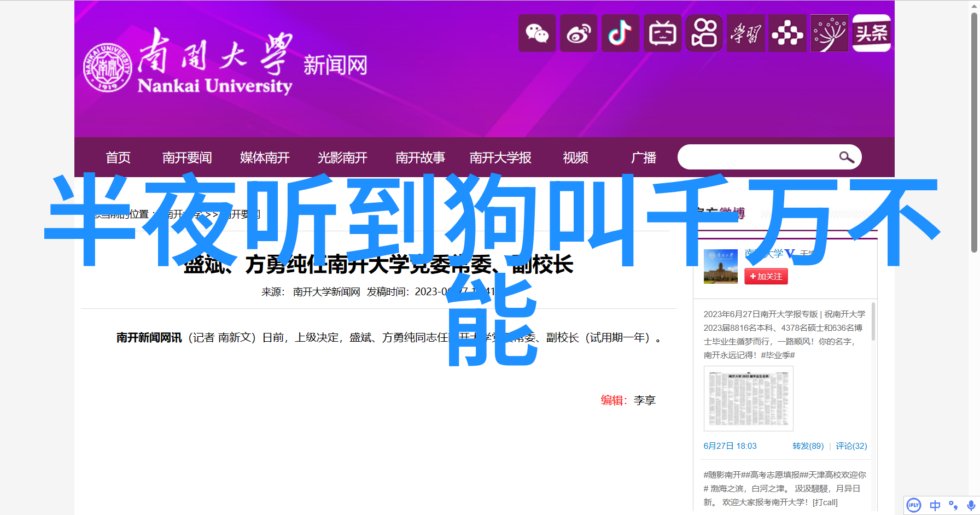
Task: Open the 学习 (Xuexi) platform icon
Action: [x=745, y=33]
